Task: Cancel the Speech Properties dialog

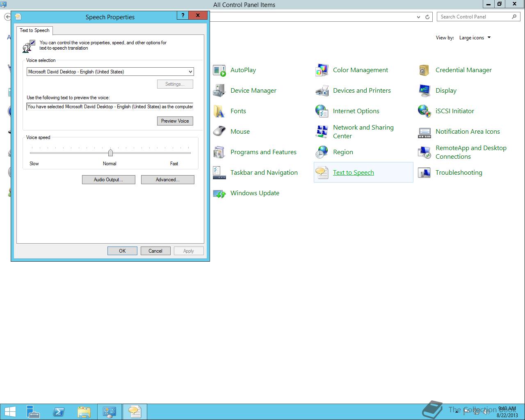Action: click(x=155, y=251)
